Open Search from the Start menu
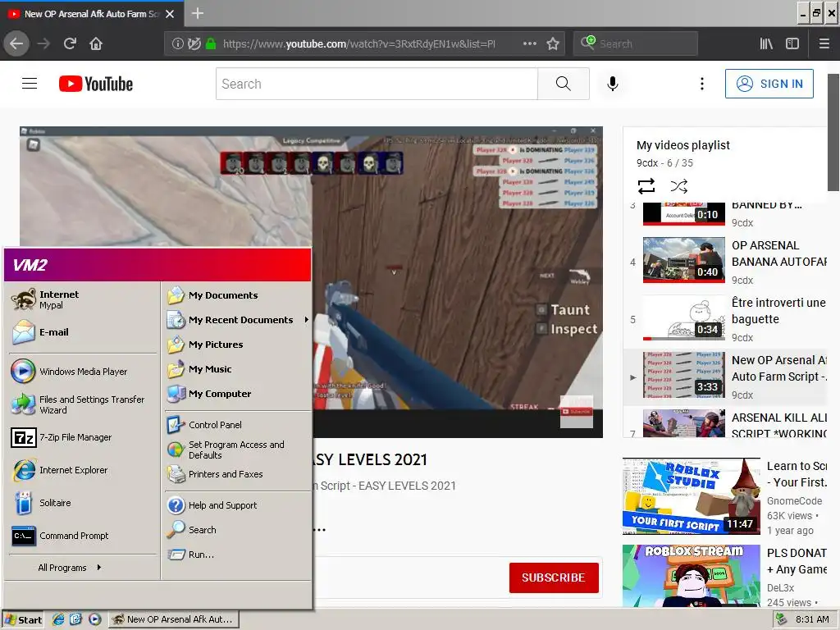Screen dimensions: 840x630 [x=237, y=530]
